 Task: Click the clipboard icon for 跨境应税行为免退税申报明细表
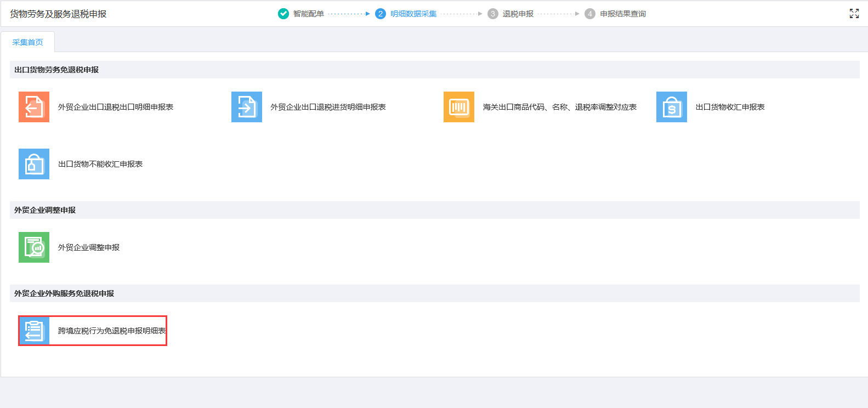tap(34, 331)
